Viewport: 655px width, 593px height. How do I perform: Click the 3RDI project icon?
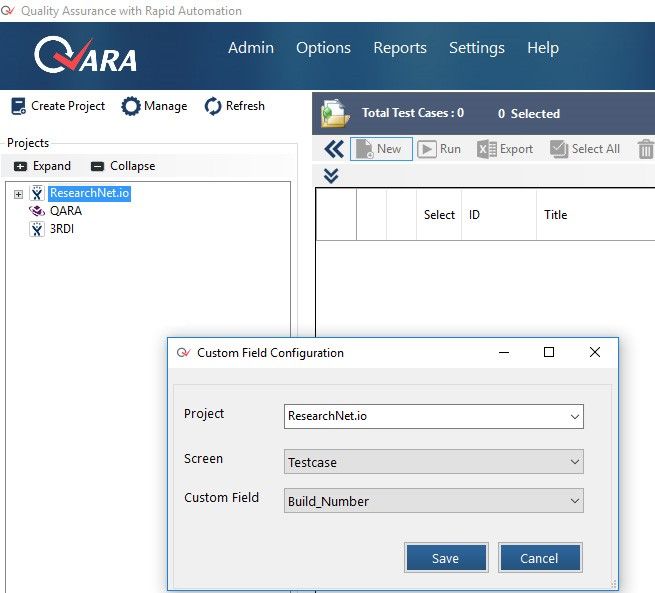37,229
